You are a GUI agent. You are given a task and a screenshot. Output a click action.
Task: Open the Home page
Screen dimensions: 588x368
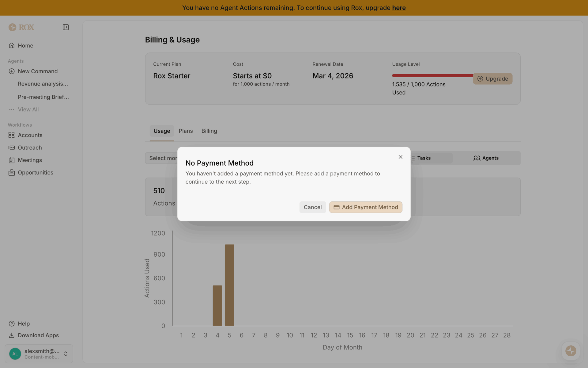point(25,45)
